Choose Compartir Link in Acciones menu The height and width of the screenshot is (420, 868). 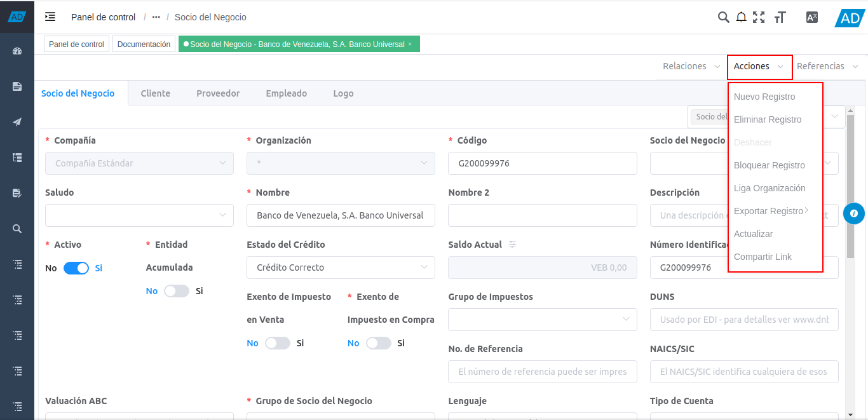[763, 257]
